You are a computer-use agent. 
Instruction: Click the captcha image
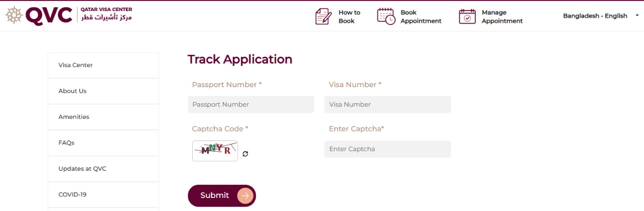215,151
